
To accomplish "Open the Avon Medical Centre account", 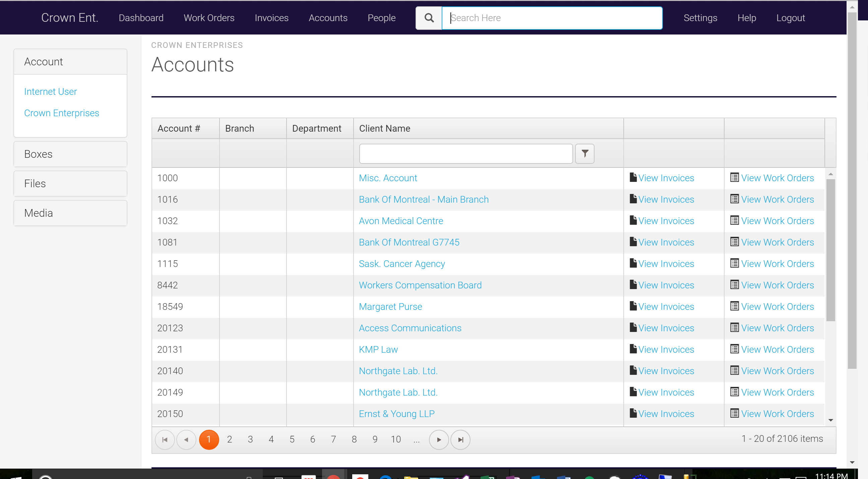I will point(400,221).
